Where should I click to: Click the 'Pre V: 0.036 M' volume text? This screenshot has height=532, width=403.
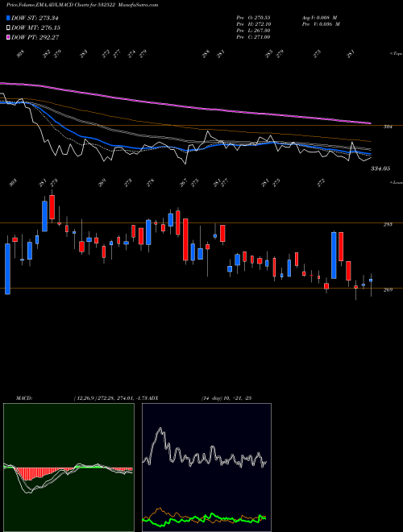coord(321,23)
